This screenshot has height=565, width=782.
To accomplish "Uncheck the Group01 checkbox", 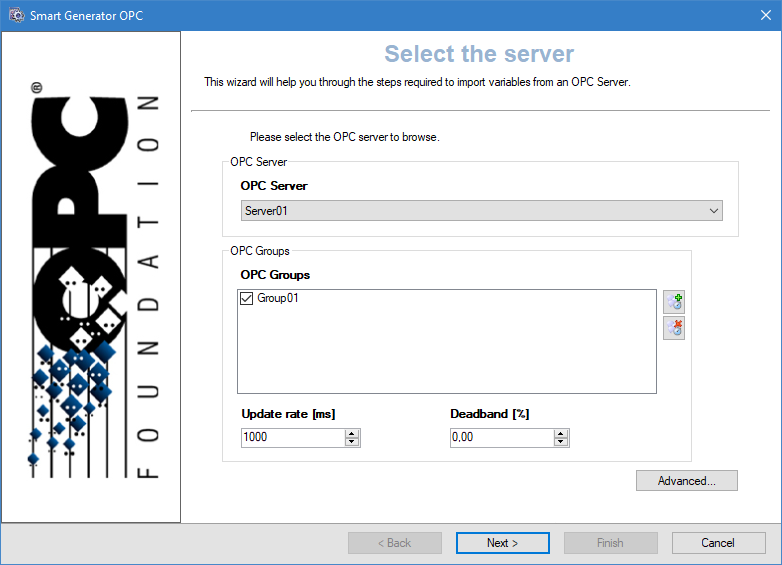I will (x=247, y=298).
